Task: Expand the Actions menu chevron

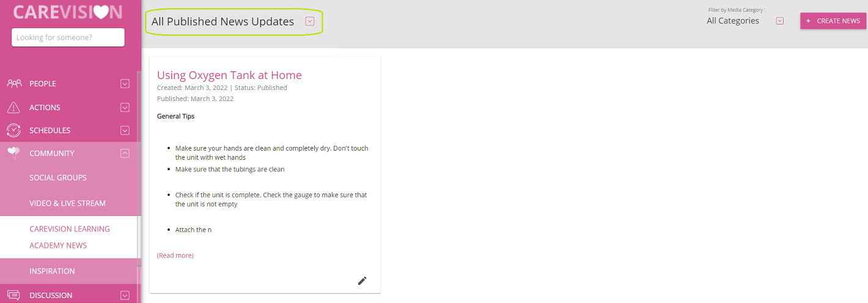Action: coord(125,108)
